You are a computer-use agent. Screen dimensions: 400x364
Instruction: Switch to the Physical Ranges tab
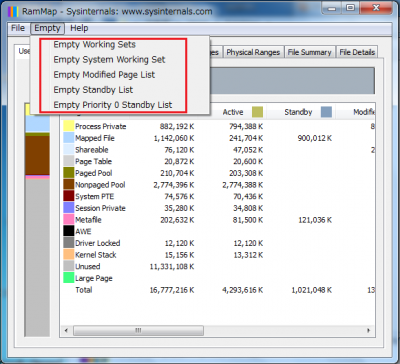[253, 52]
